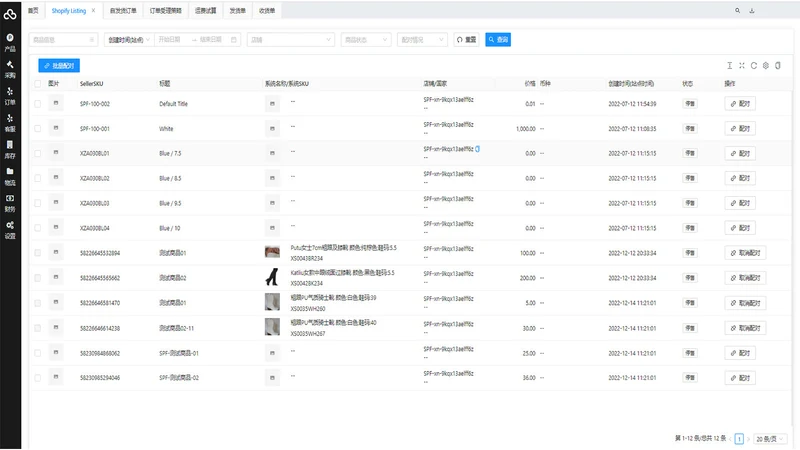The image size is (800, 450).
Task: Open the 创建时间 date-type dropdown
Action: [x=128, y=40]
